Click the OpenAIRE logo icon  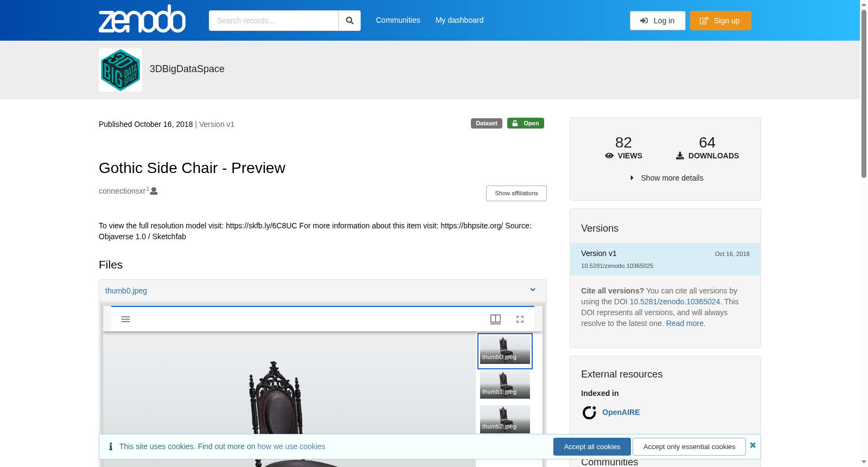(x=589, y=412)
